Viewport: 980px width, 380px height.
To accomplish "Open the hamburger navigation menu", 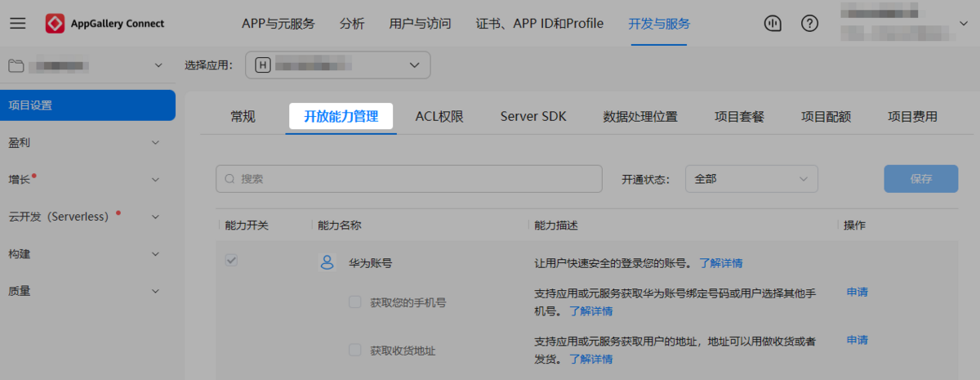I will [18, 24].
